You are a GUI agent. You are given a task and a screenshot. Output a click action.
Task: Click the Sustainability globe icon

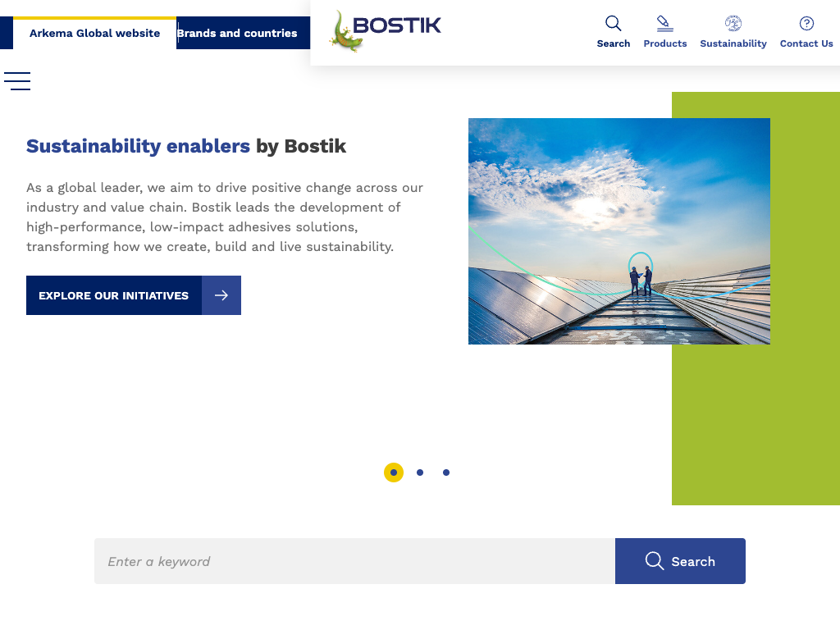733,24
